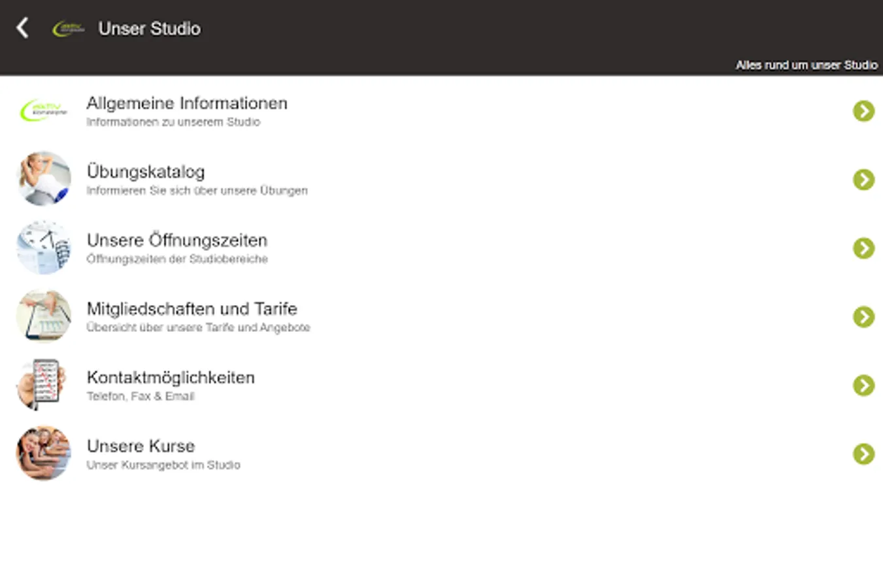
Task: Tap the clock icon for Öffnungszeiten
Action: pyautogui.click(x=44, y=248)
